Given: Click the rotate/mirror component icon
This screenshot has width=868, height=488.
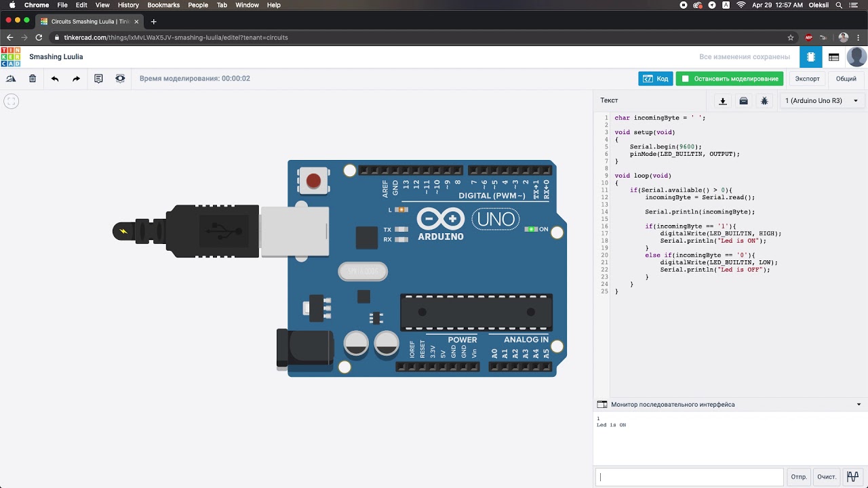Looking at the screenshot, I should (11, 79).
